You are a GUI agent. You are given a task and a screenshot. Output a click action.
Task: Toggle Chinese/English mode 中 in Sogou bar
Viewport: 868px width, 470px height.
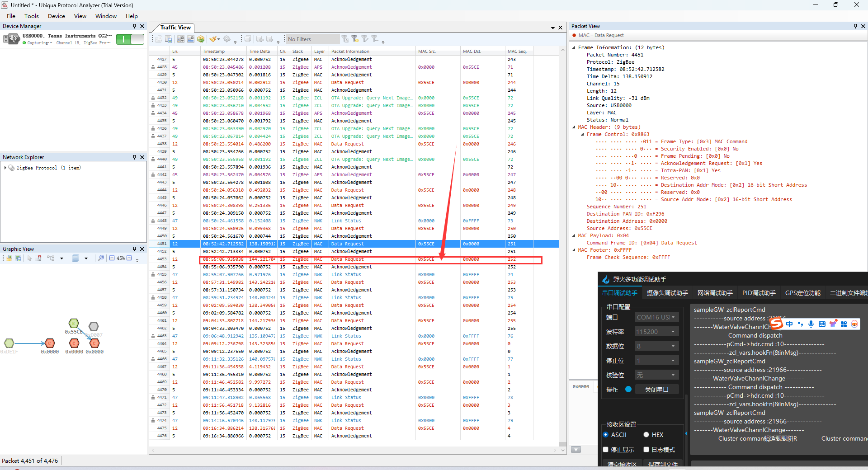point(789,324)
